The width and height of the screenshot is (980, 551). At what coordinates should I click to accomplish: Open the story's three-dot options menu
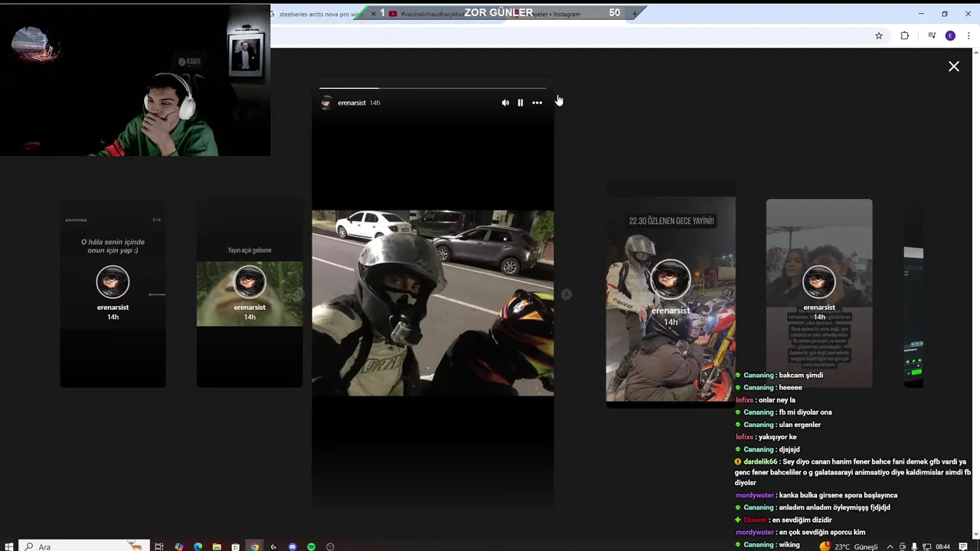coord(537,103)
